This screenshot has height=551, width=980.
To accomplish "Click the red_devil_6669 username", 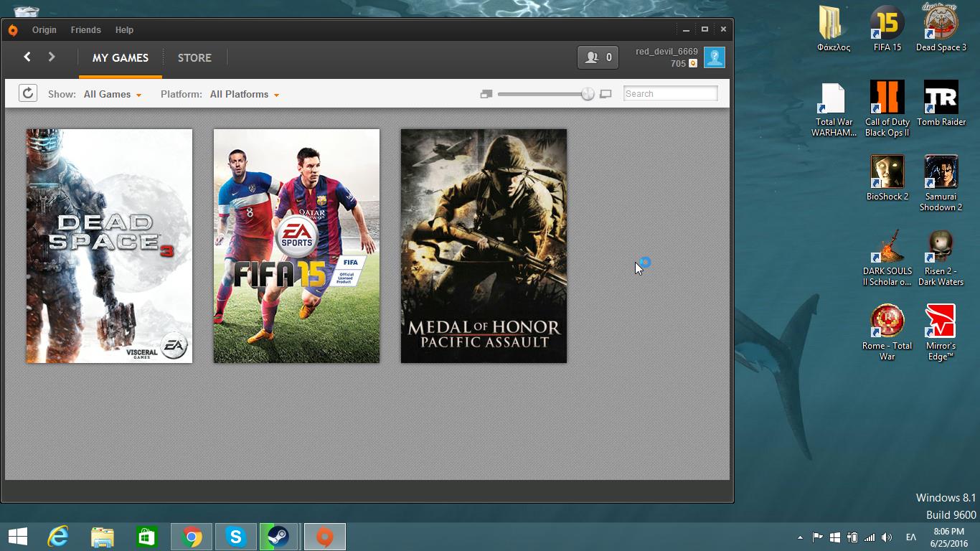I will [666, 52].
